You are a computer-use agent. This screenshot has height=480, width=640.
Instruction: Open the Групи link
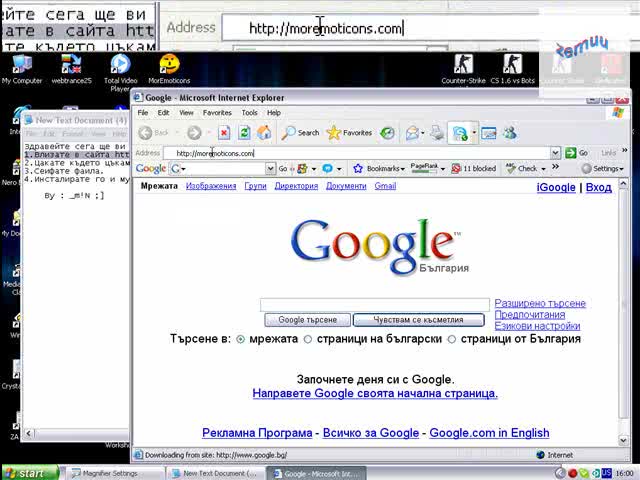tap(255, 186)
